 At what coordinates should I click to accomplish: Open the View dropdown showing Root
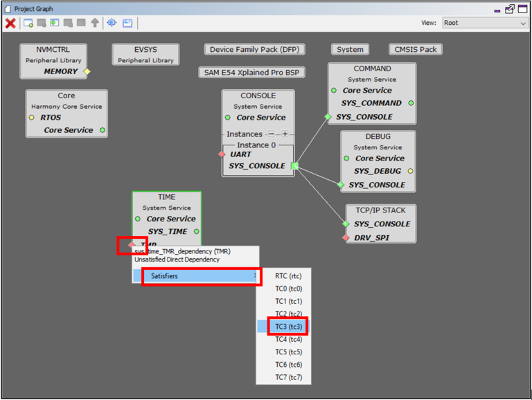click(485, 23)
